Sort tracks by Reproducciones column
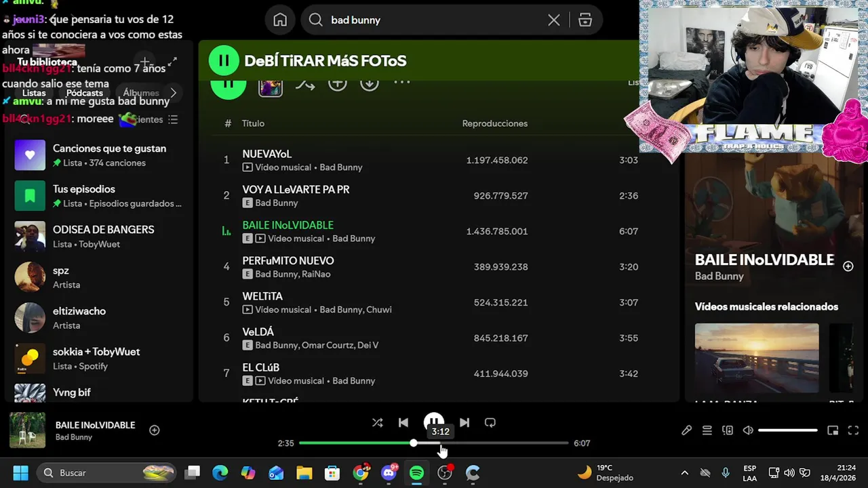 click(x=495, y=123)
